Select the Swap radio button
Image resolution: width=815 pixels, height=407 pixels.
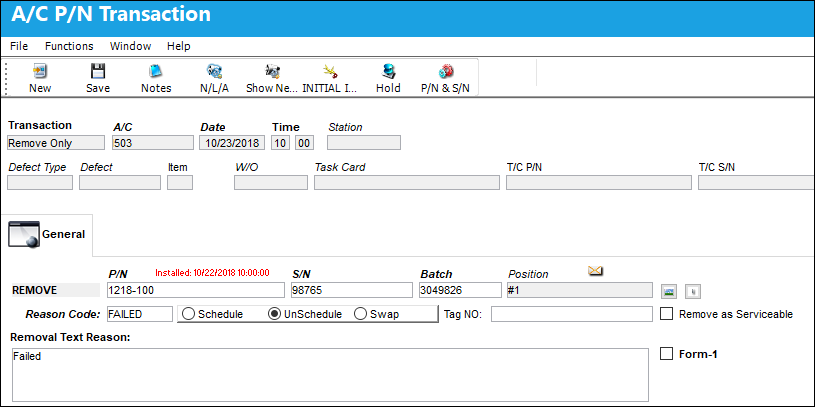pyautogui.click(x=360, y=314)
